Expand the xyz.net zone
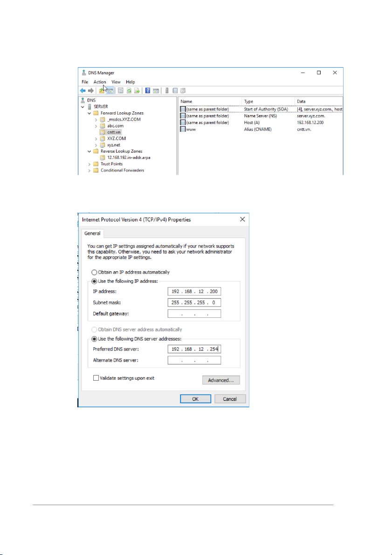 [96, 145]
